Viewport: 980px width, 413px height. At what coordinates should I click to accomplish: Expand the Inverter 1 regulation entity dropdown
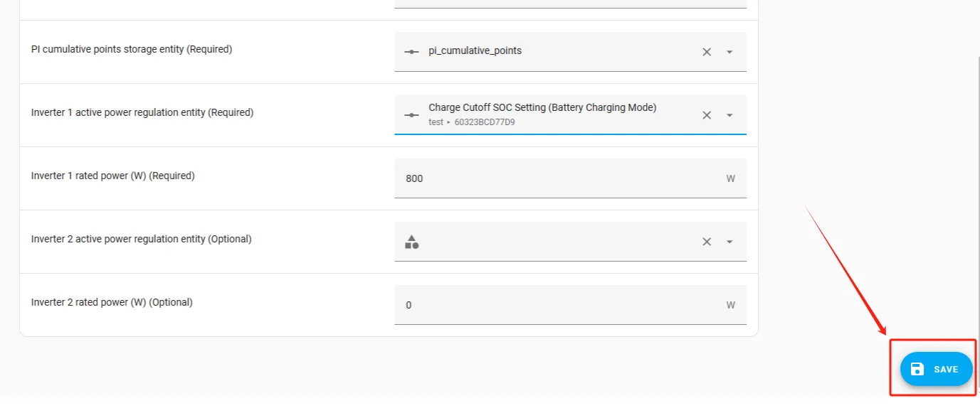(x=729, y=115)
